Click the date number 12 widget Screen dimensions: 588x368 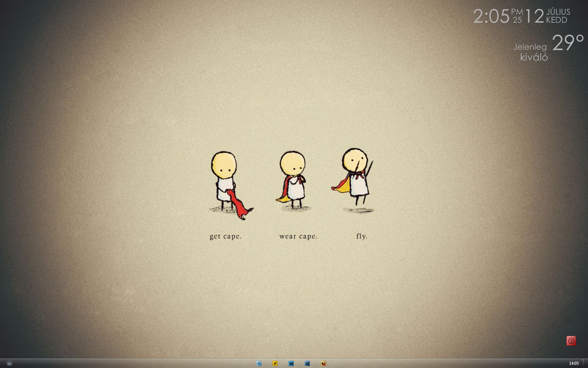534,16
